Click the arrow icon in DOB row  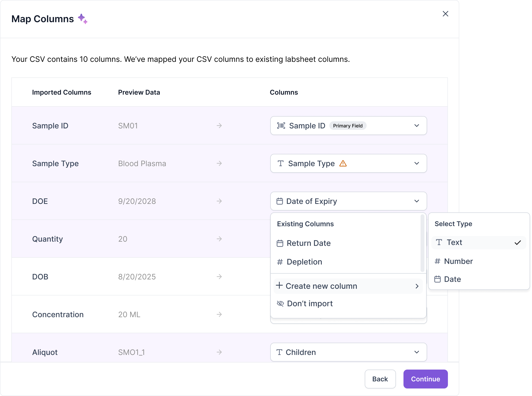[x=219, y=277]
